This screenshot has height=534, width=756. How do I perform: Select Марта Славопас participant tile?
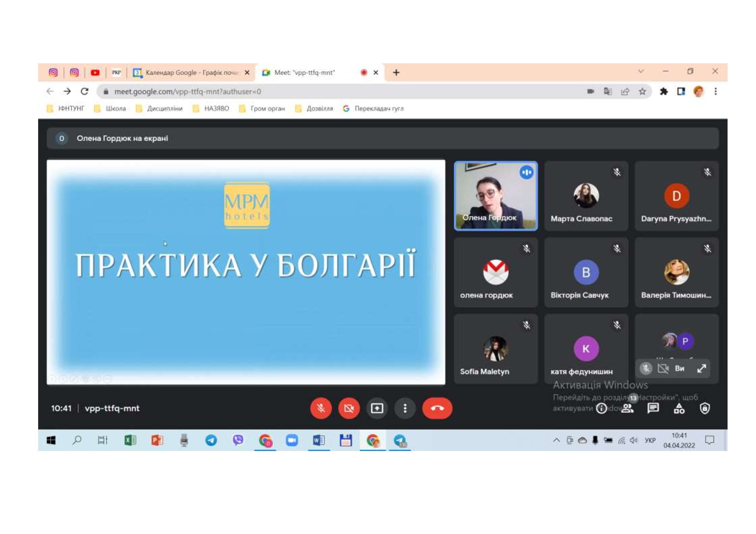[586, 196]
